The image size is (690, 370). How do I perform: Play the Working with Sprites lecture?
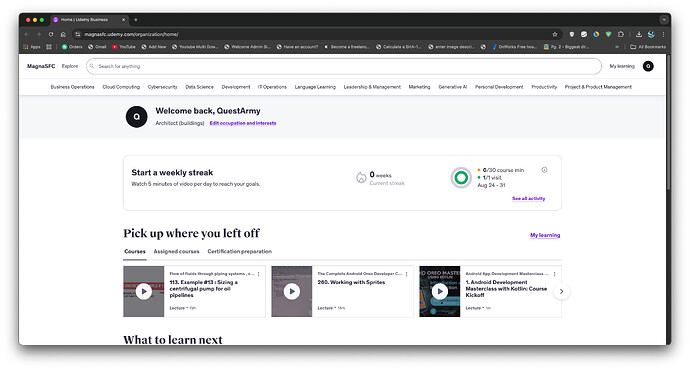click(291, 291)
